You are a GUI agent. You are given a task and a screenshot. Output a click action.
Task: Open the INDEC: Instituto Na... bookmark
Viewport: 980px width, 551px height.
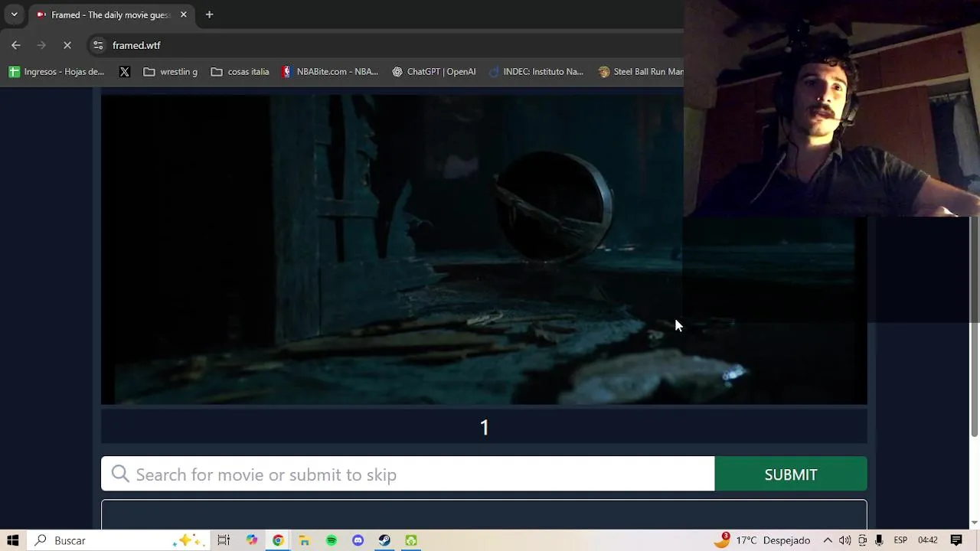pyautogui.click(x=536, y=71)
